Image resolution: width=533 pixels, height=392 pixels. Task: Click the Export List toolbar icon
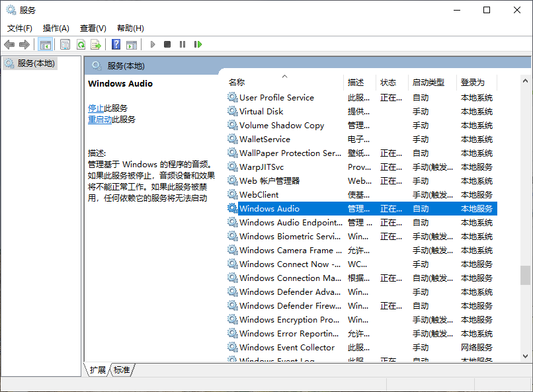(96, 44)
